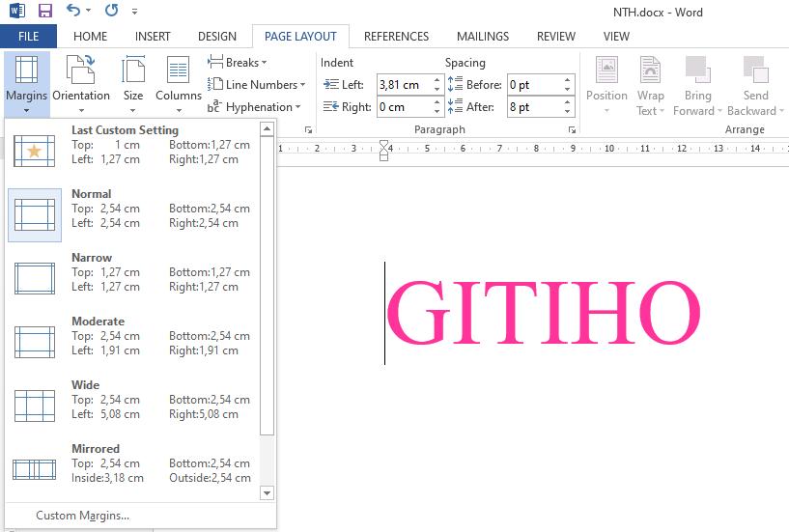Screen dimensions: 789x532
Task: Click the Mirrored margins thumbnail icon
Action: click(x=34, y=469)
